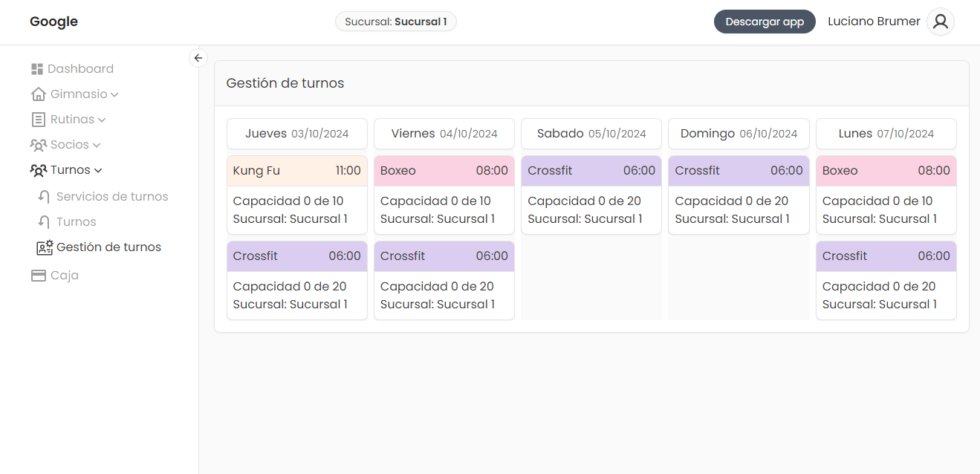The image size is (980, 474).
Task: Expand the Rutinas menu chevron
Action: coord(102,120)
